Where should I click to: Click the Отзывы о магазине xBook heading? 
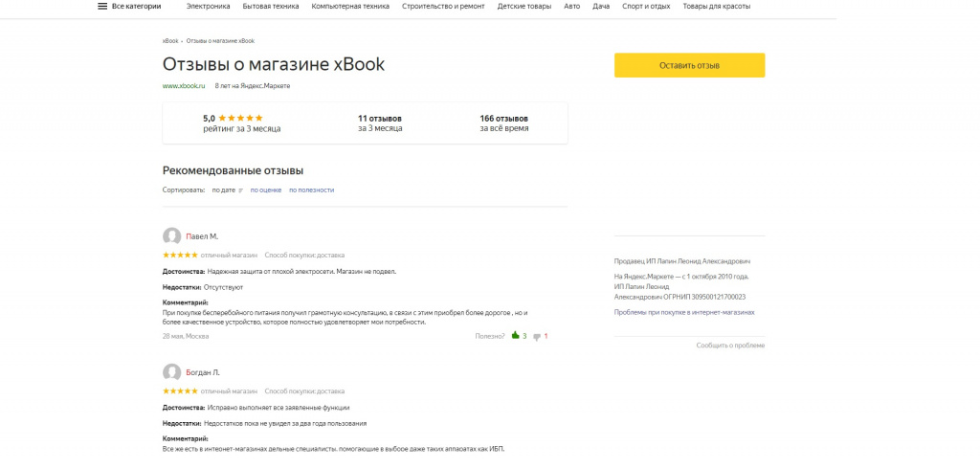pos(274,64)
